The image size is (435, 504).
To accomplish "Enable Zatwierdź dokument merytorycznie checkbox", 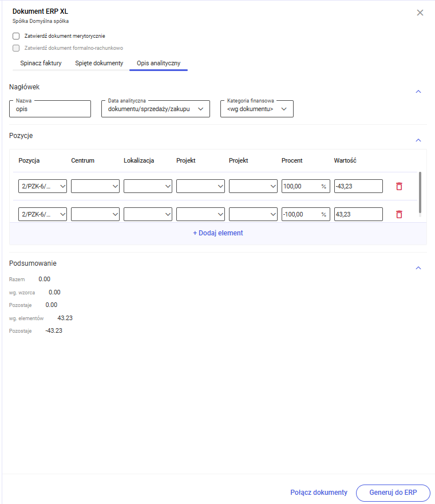I will pyautogui.click(x=16, y=36).
